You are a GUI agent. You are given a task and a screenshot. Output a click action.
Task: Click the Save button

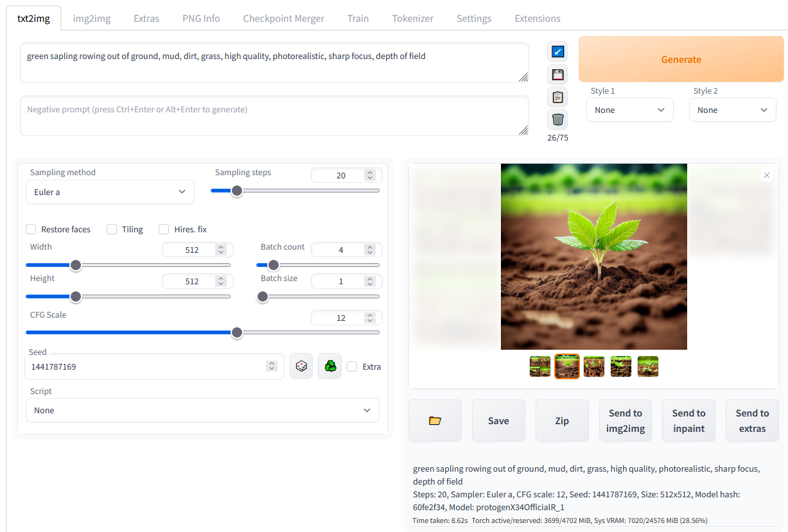498,420
